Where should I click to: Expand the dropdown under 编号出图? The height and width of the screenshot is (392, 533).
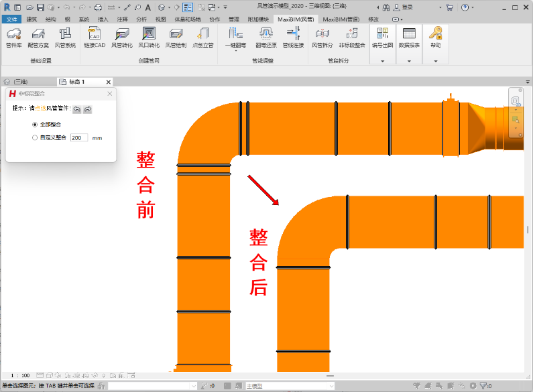pyautogui.click(x=382, y=61)
